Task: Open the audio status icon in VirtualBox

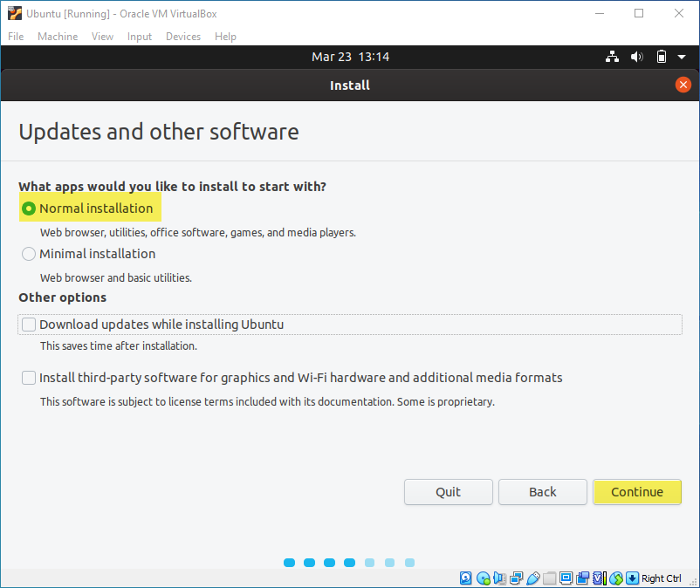Action: (499, 578)
